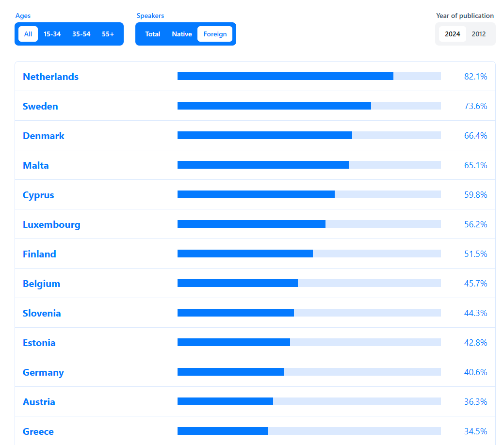The height and width of the screenshot is (445, 504).
Task: Show Native speakers only
Action: click(x=181, y=34)
